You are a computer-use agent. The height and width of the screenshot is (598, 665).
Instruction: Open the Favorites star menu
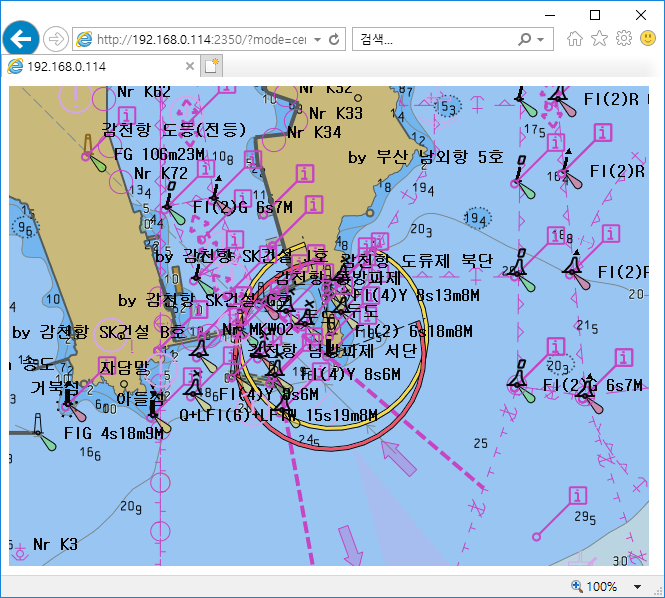point(599,39)
